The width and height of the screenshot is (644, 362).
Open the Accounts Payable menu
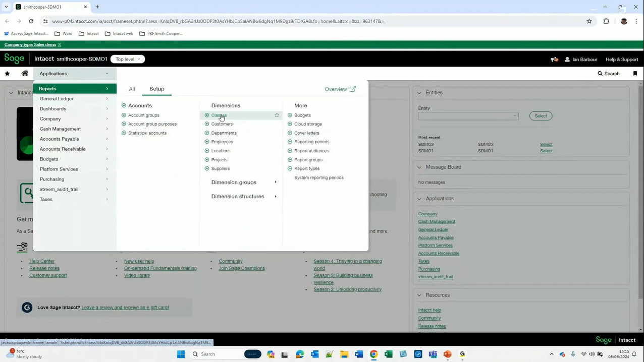point(75,139)
